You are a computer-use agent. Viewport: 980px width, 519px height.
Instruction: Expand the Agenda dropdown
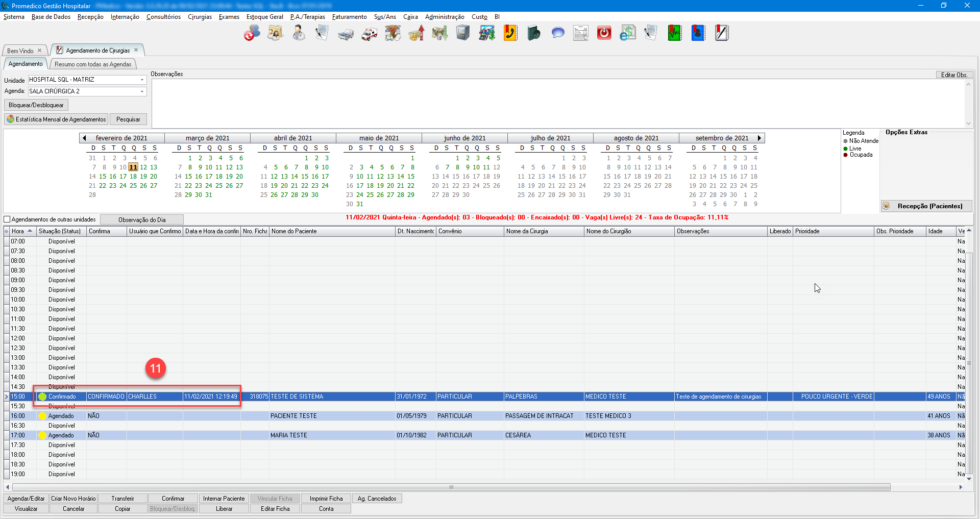tap(142, 91)
